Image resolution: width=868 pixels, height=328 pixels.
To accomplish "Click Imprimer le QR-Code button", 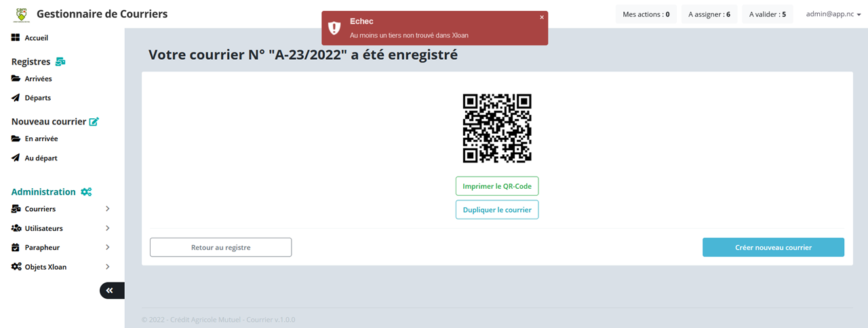I will pos(497,186).
